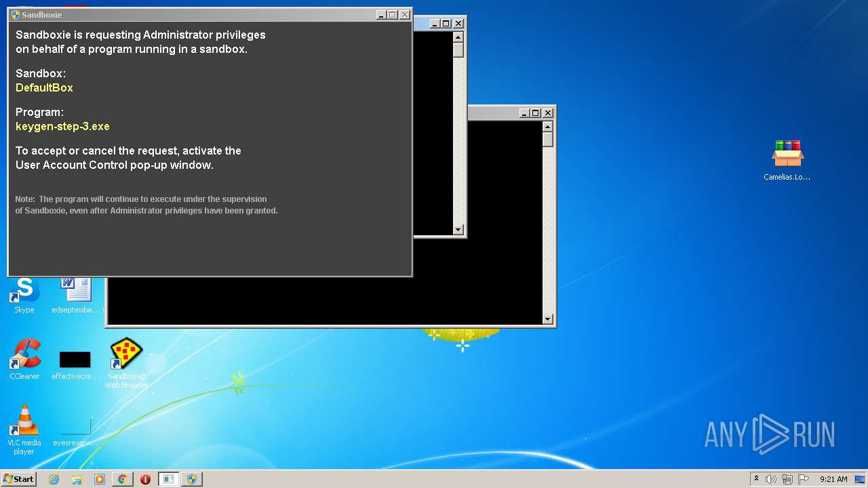Click scrollbar thumb in upper console window
Viewport: 868px width, 488px height.
click(x=458, y=50)
